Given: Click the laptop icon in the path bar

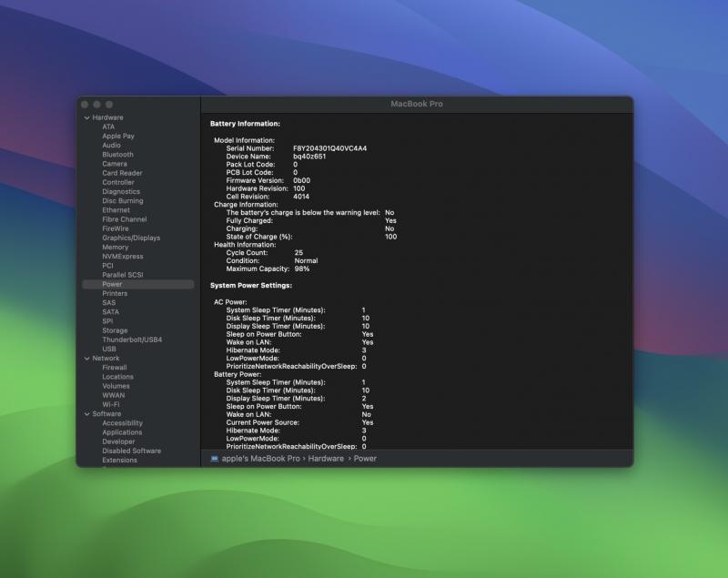Looking at the screenshot, I should [x=215, y=459].
